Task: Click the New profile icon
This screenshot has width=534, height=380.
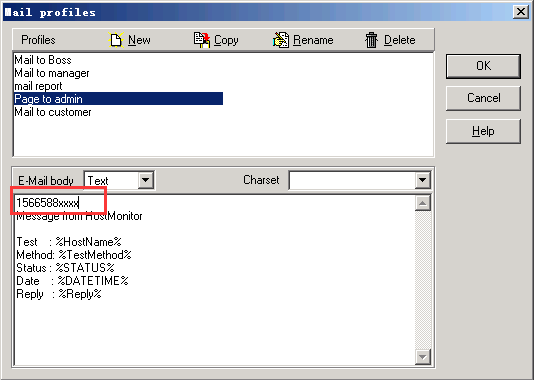Action: (x=116, y=40)
